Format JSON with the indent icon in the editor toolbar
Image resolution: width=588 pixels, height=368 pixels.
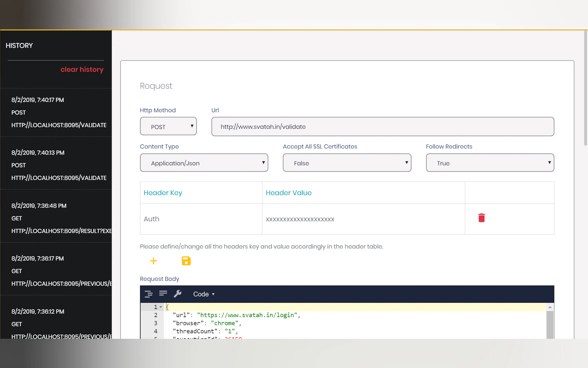pos(149,294)
